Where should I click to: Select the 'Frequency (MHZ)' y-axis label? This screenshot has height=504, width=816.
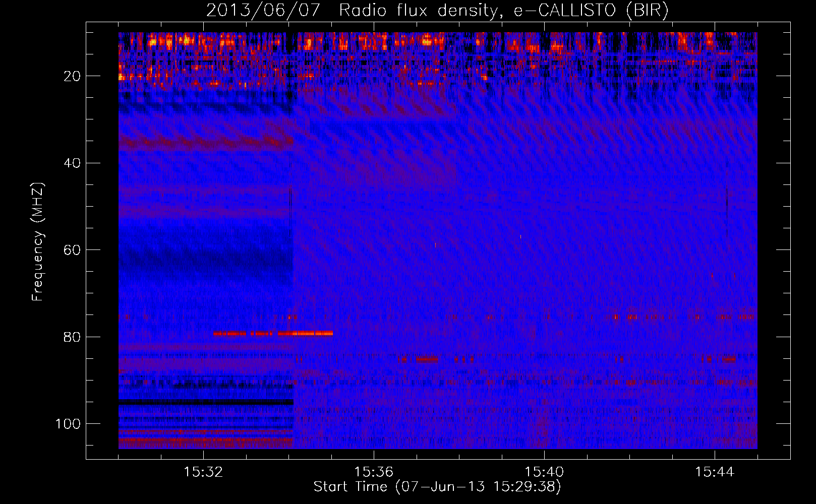click(38, 241)
